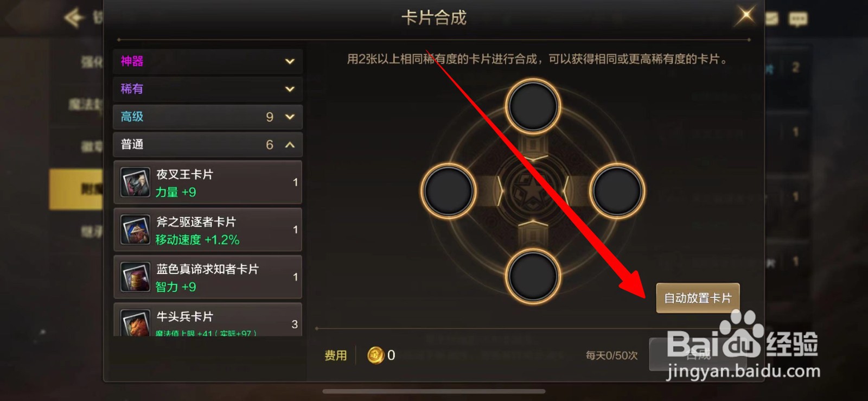This screenshot has height=401, width=868.
Task: Open the chat bubble icon at top right
Action: [x=797, y=20]
